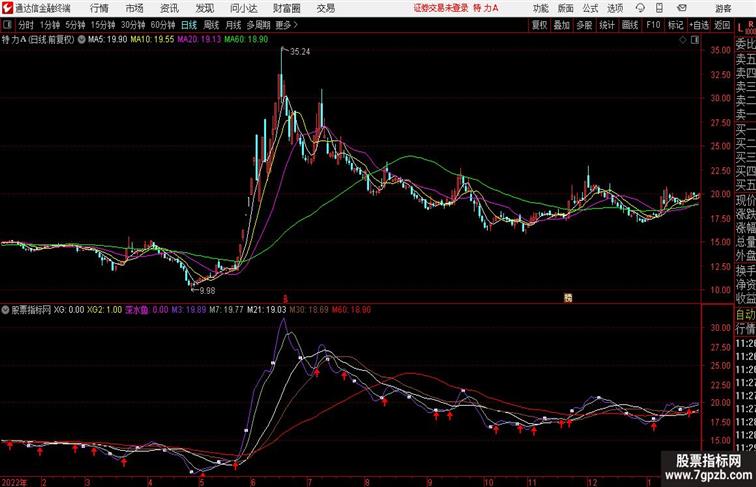Click the XG2: 1.00 indicator value
756x487 pixels.
[x=104, y=310]
